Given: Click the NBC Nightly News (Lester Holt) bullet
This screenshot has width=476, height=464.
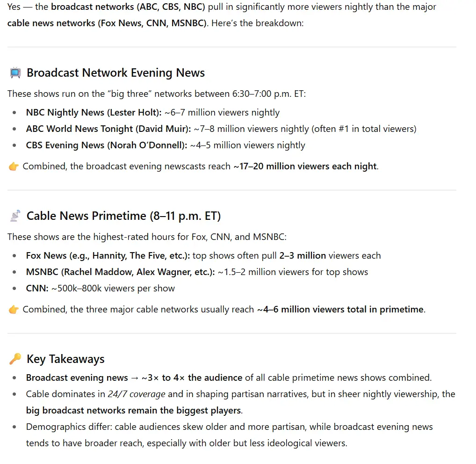Looking at the screenshot, I should point(94,113).
